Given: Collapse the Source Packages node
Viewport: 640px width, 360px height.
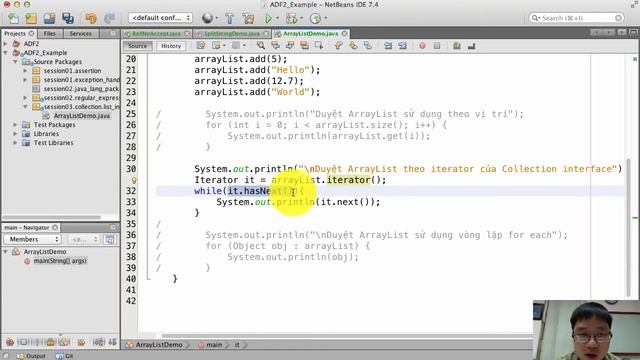Looking at the screenshot, I should [16, 62].
